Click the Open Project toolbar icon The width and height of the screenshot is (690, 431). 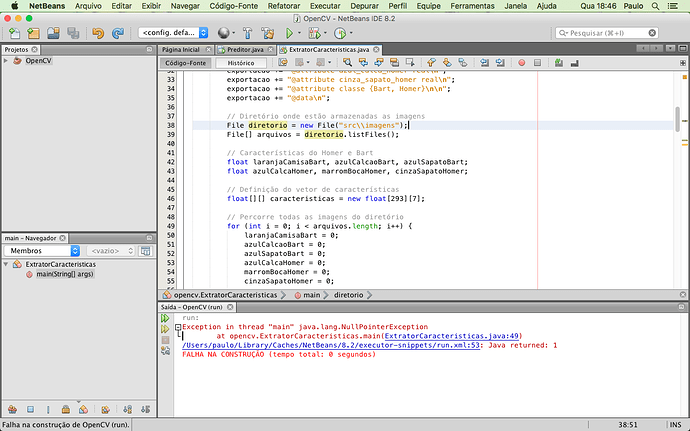53,33
